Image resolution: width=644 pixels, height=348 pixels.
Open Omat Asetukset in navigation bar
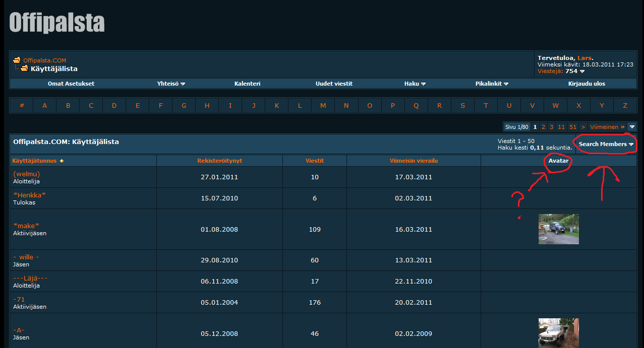coord(71,84)
